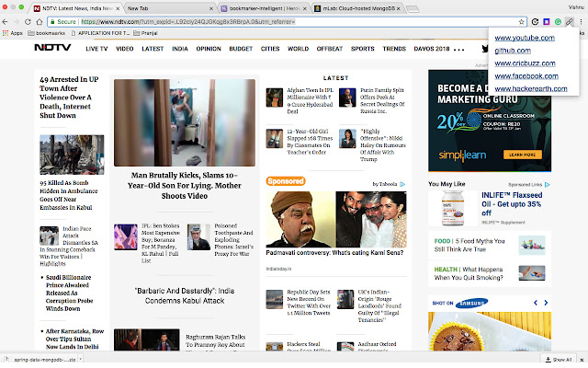Open the LIVE TV navigation item
This screenshot has width=588, height=368.
coord(96,47)
